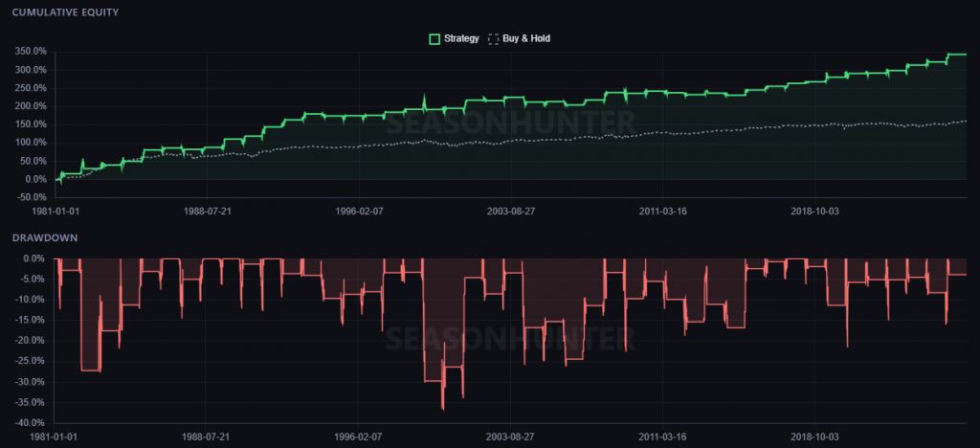The height and width of the screenshot is (448, 980).
Task: Select 2003-08-27 on the equity chart axis
Action: [510, 211]
